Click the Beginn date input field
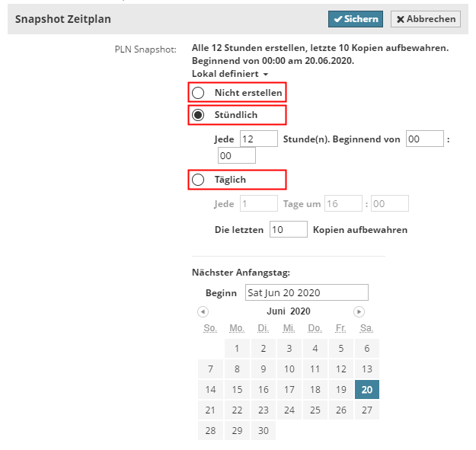 point(306,293)
